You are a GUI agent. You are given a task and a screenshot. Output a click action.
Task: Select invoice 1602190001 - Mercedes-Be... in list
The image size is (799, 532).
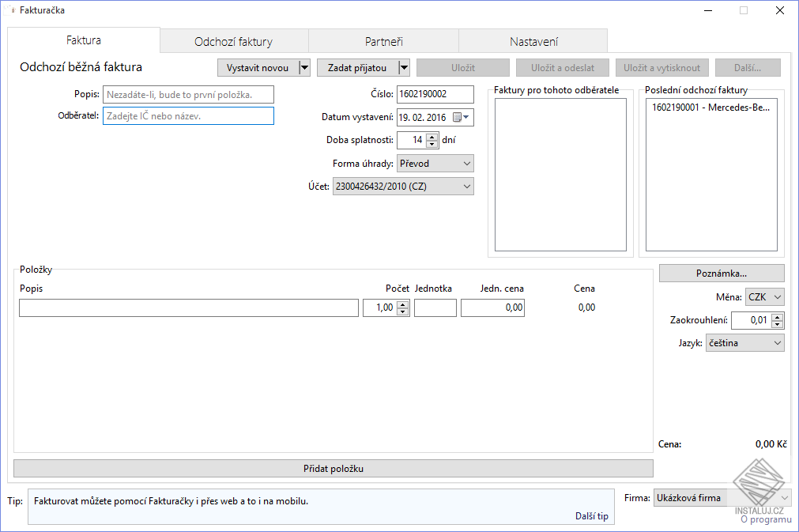710,108
